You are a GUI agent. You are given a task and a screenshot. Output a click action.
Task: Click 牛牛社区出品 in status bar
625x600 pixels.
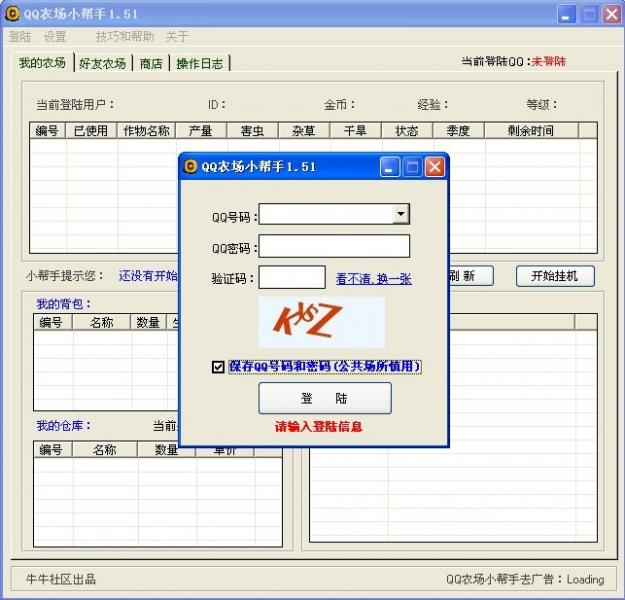[61, 579]
